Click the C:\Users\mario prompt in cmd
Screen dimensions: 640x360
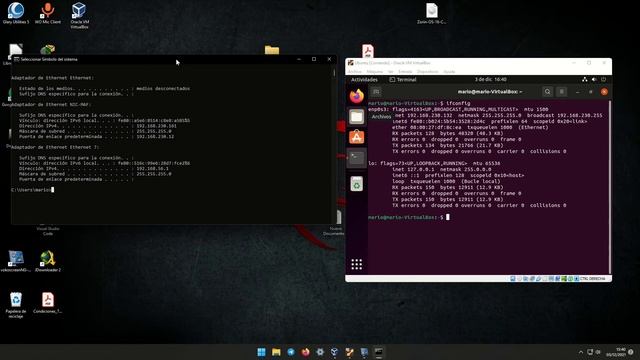pos(32,190)
